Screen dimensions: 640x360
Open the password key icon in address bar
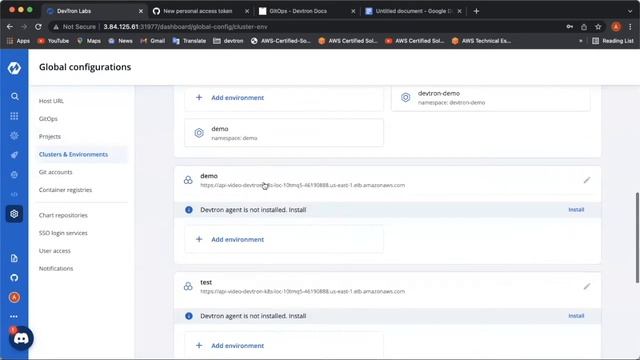point(569,27)
